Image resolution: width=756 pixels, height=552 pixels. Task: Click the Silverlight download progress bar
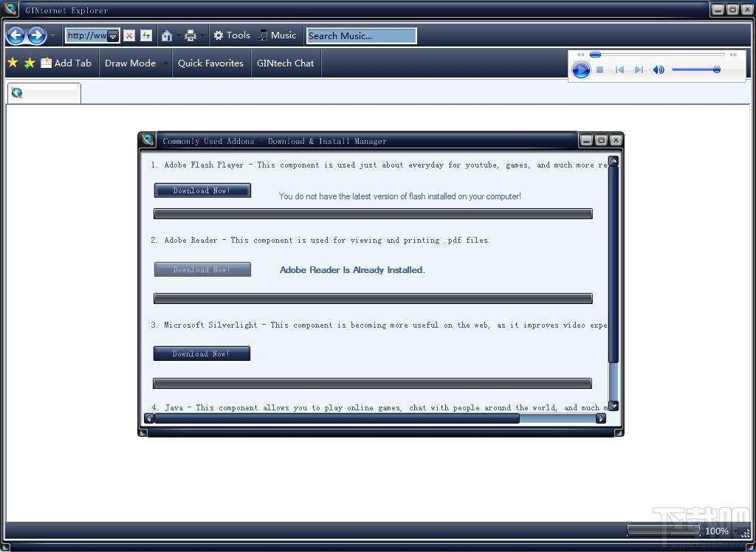[x=372, y=383]
